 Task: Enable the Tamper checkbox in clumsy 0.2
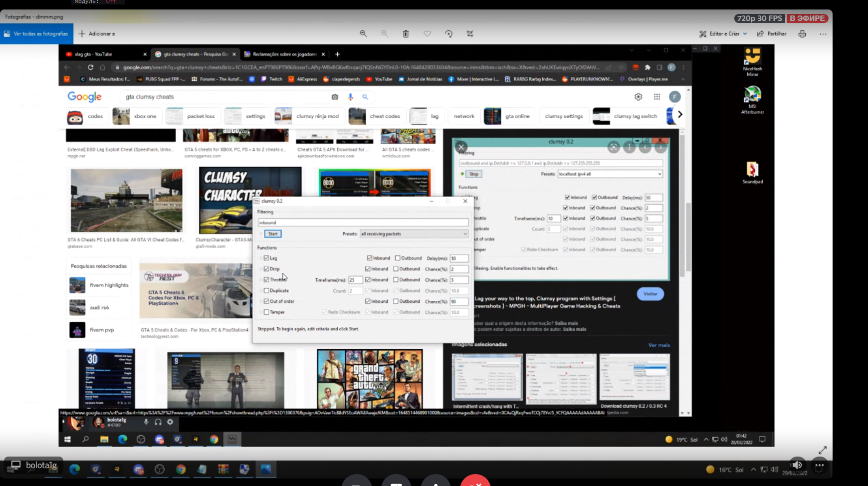click(266, 312)
